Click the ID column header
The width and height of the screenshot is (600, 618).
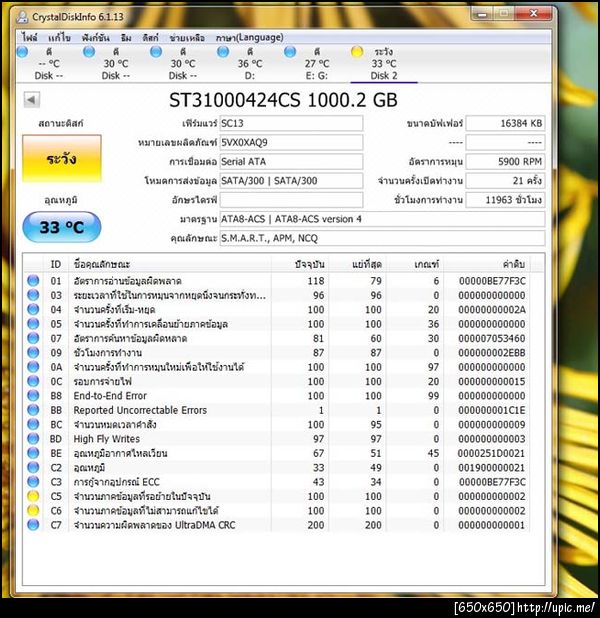pyautogui.click(x=56, y=264)
